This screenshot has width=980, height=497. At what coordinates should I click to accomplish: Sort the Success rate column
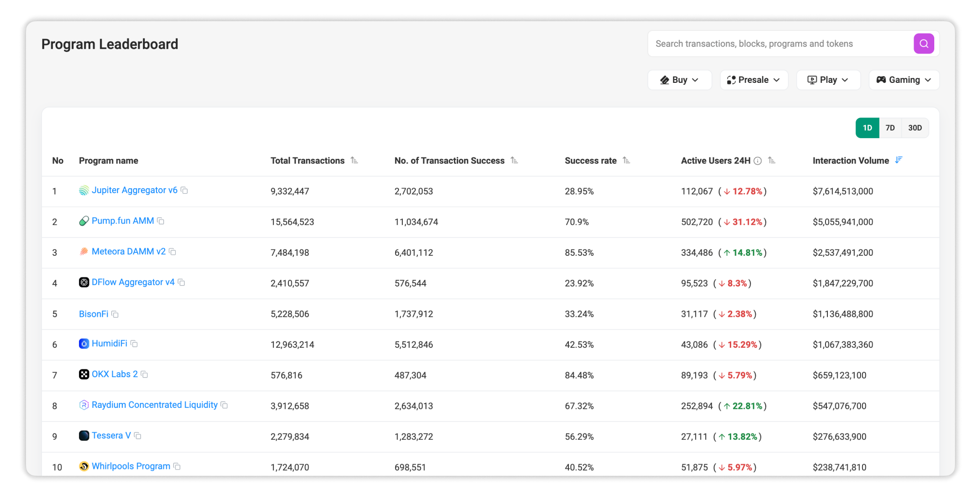(x=627, y=160)
